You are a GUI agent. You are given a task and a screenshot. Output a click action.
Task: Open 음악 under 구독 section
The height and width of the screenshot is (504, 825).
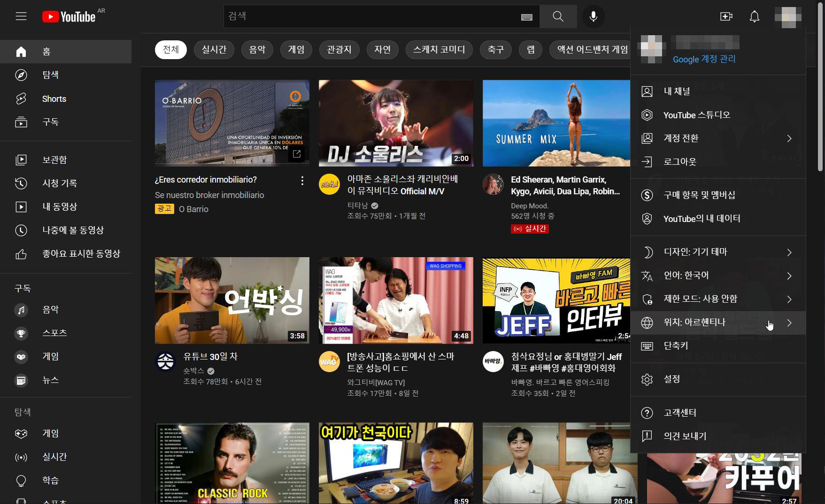pyautogui.click(x=66, y=310)
